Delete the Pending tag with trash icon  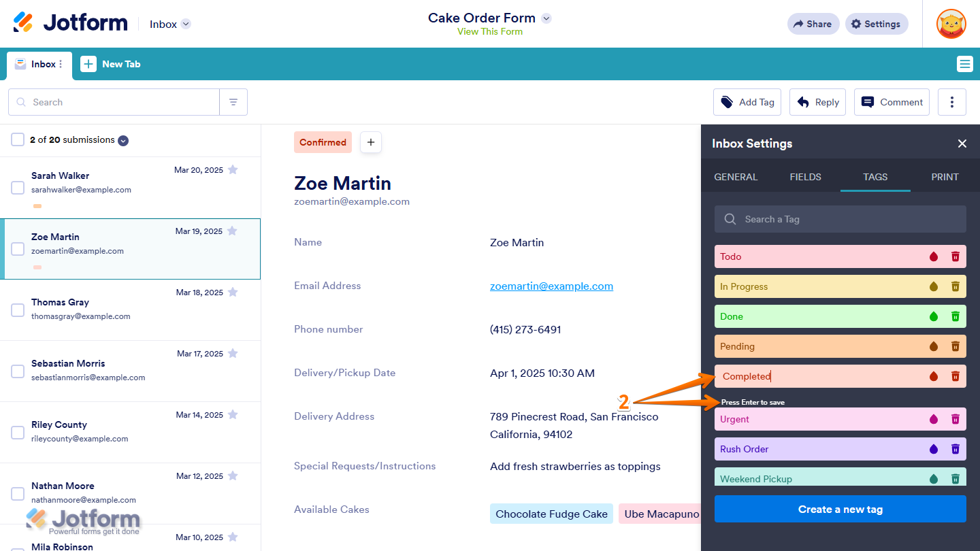click(955, 346)
